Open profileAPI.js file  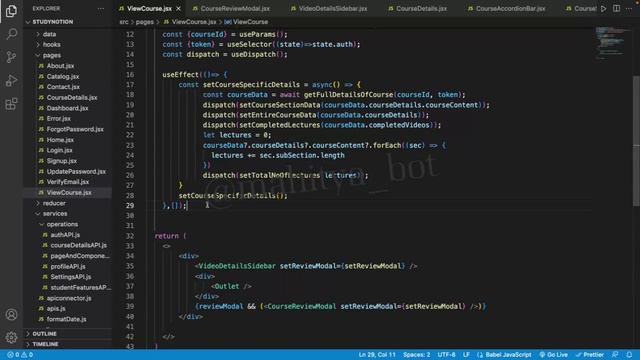68,267
